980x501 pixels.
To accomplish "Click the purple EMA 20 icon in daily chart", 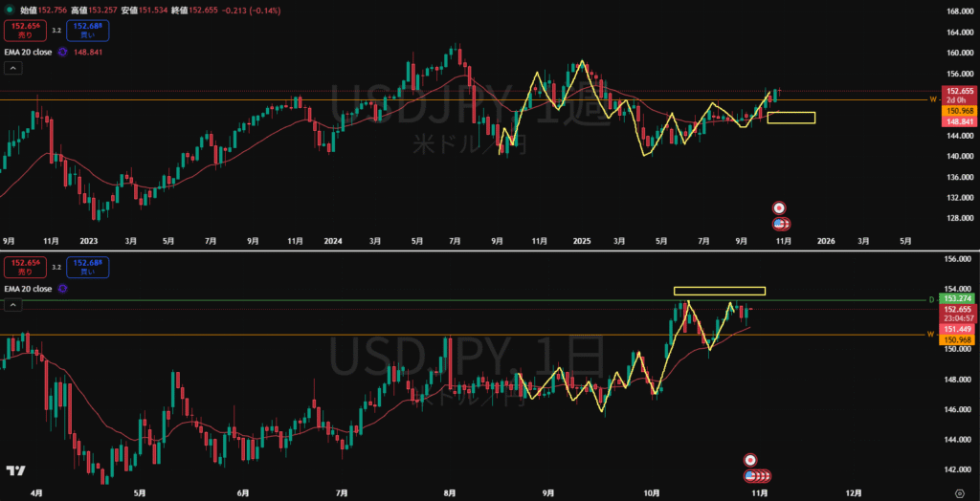I will coord(61,288).
